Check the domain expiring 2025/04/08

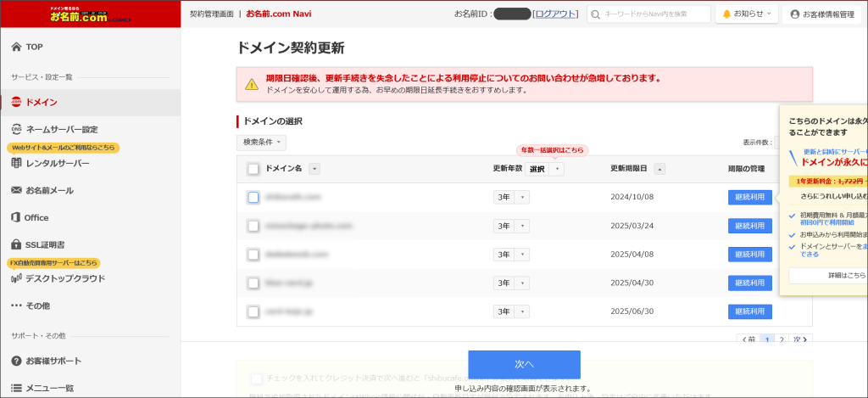(253, 255)
